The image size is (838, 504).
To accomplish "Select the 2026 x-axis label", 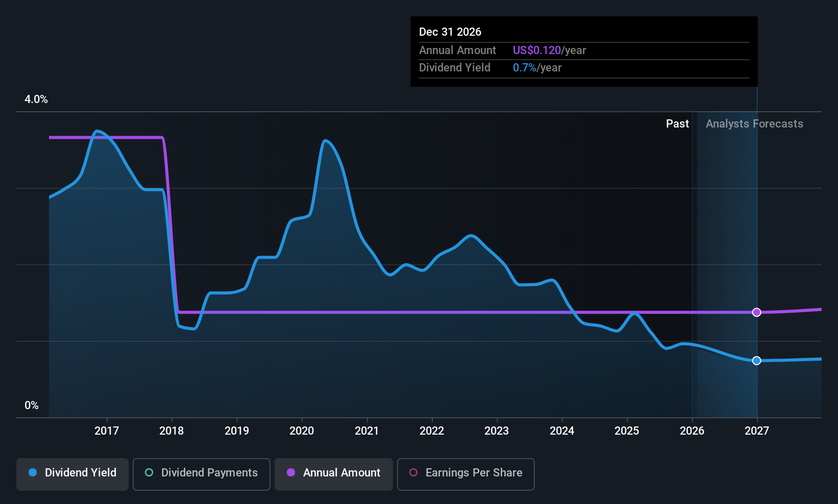I will click(692, 431).
